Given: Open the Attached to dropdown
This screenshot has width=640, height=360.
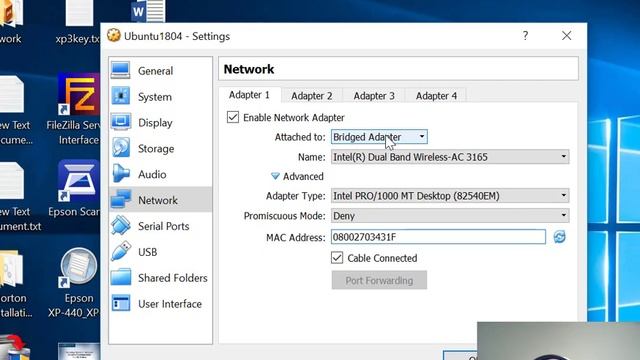Looking at the screenshot, I should pyautogui.click(x=379, y=137).
